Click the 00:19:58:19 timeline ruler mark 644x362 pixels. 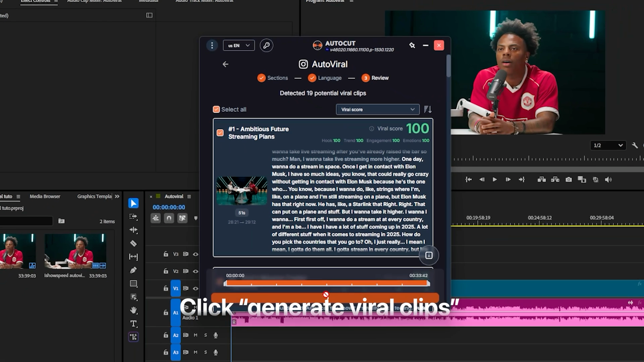[x=478, y=218]
